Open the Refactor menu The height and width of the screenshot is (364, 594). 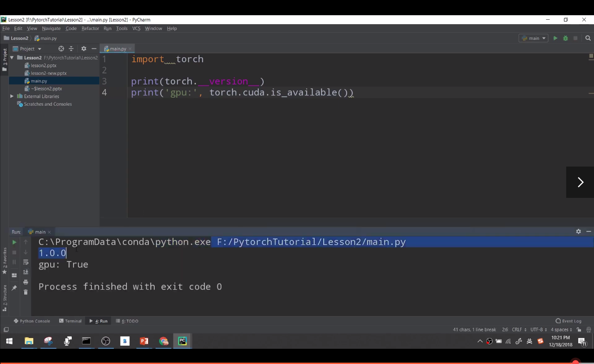[x=90, y=28]
